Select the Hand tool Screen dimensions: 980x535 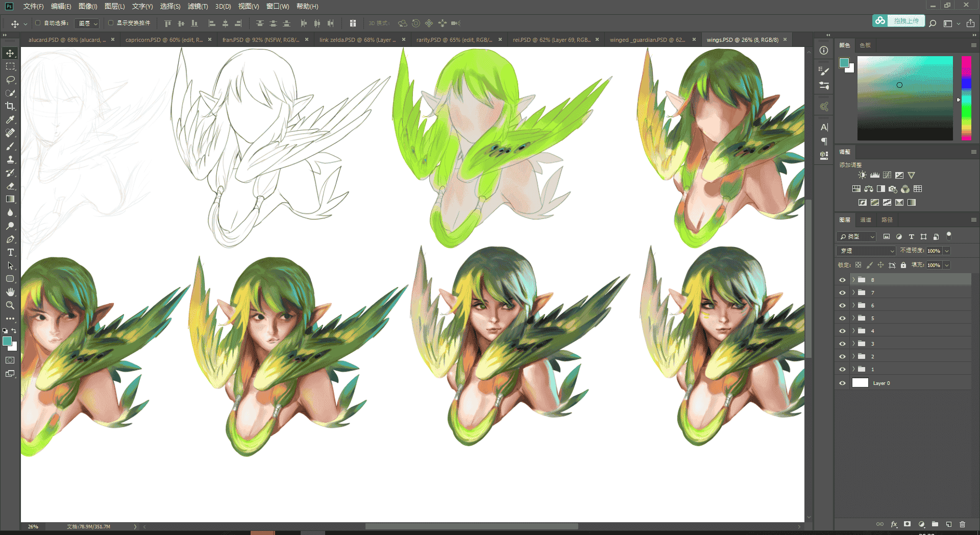coord(10,292)
